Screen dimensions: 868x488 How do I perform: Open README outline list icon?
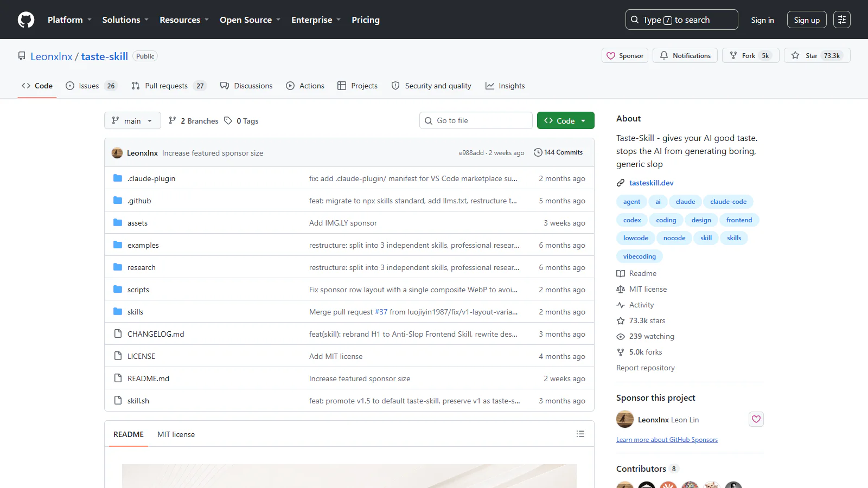click(580, 434)
